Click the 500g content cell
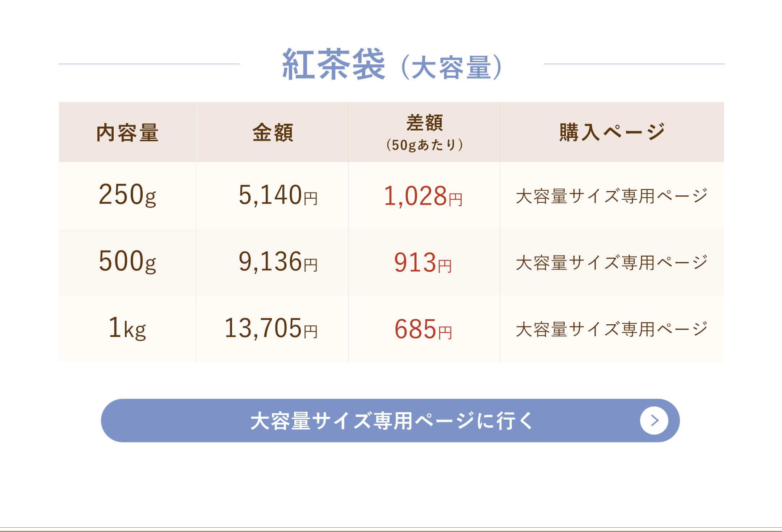The height and width of the screenshot is (532, 782). [x=127, y=262]
